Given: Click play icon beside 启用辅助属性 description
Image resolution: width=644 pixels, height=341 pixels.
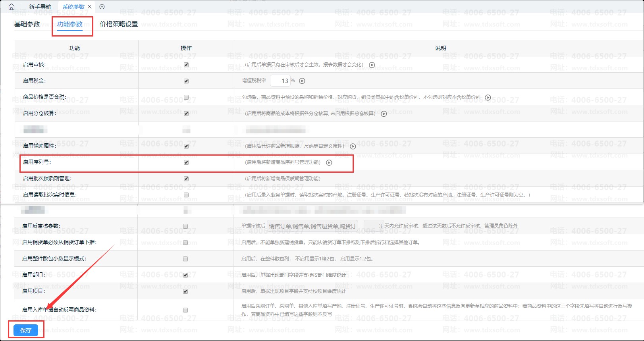Looking at the screenshot, I should 353,146.
